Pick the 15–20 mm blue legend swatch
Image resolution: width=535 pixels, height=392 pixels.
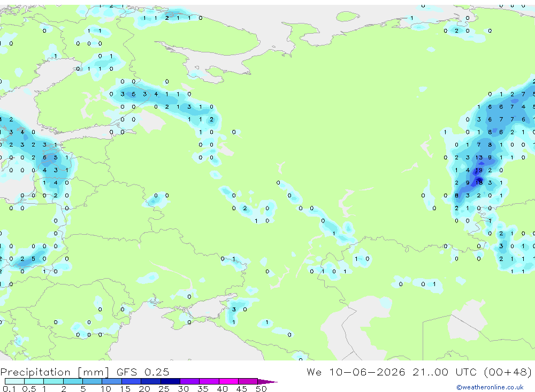click(x=132, y=381)
